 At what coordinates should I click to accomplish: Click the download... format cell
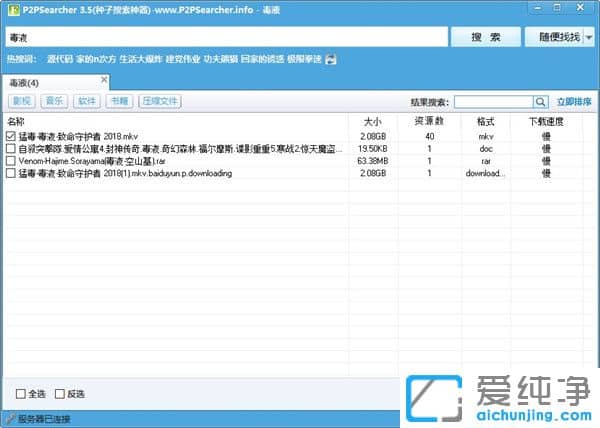click(485, 173)
